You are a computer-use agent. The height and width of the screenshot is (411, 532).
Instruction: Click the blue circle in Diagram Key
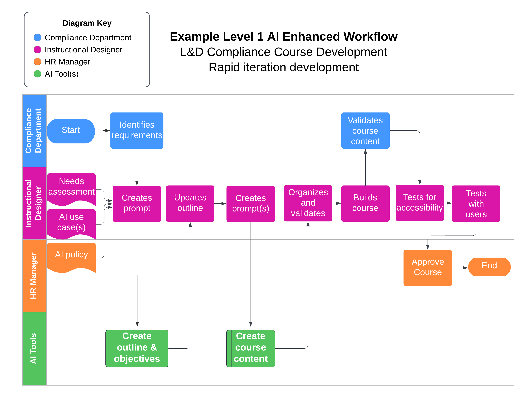tap(37, 38)
